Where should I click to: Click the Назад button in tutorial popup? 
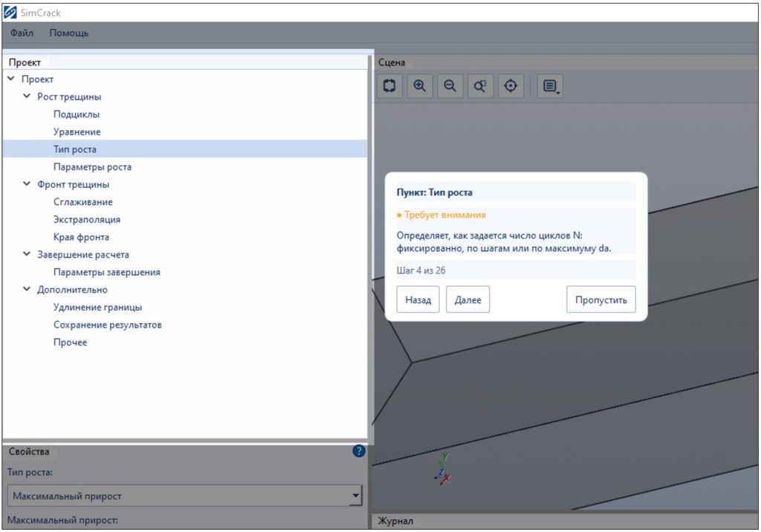coord(418,299)
